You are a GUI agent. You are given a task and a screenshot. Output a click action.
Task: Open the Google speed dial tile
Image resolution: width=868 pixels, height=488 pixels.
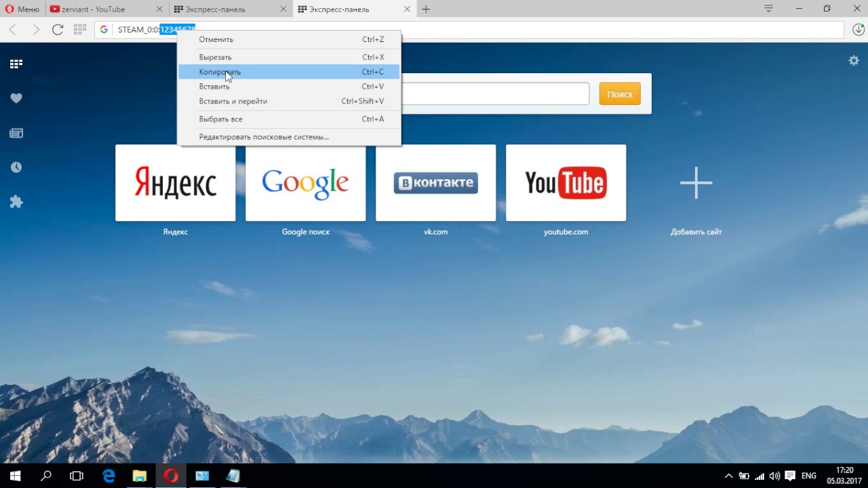[306, 183]
